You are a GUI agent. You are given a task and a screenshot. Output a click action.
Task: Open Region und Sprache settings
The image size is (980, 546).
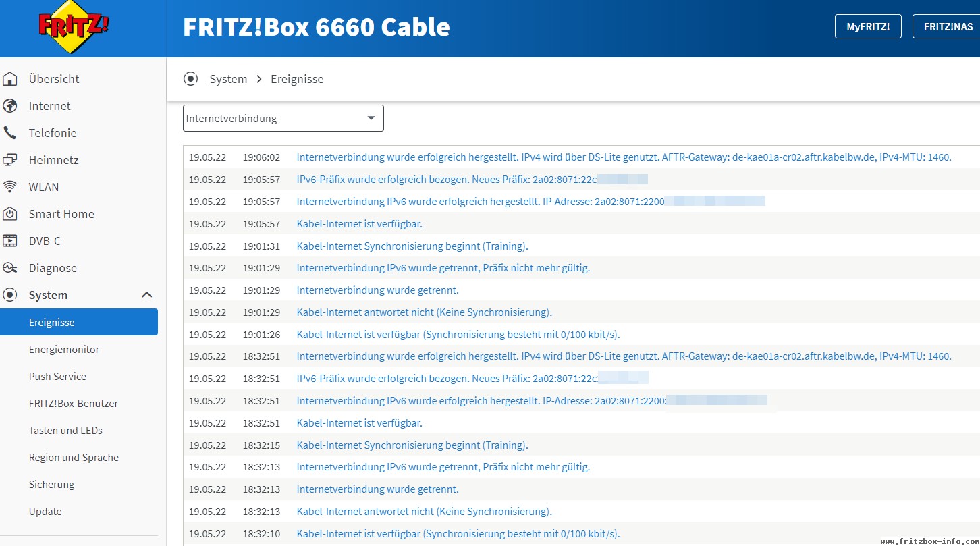point(74,457)
